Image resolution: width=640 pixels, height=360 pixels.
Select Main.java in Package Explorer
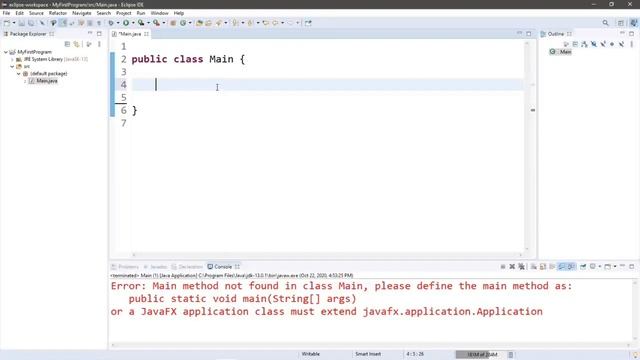pyautogui.click(x=43, y=81)
